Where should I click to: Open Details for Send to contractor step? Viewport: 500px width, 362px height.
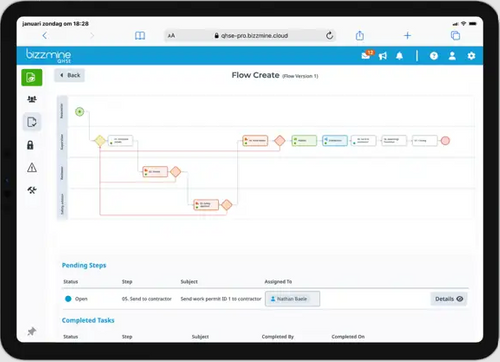click(x=449, y=299)
